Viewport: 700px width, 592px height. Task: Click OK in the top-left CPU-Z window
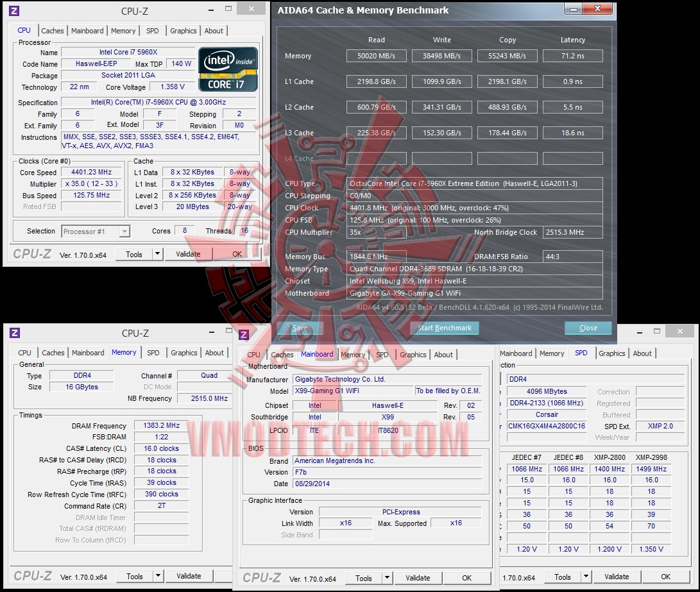(237, 254)
